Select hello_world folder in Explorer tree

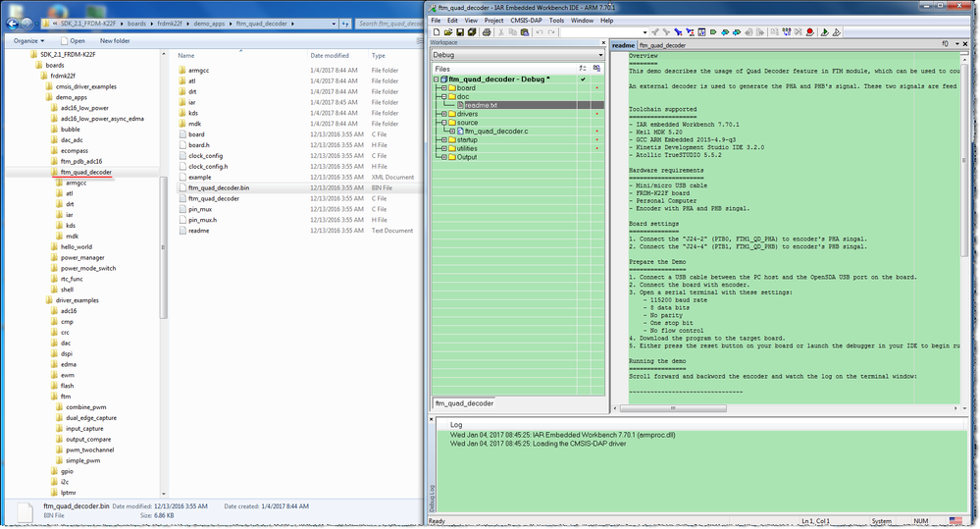click(x=77, y=247)
